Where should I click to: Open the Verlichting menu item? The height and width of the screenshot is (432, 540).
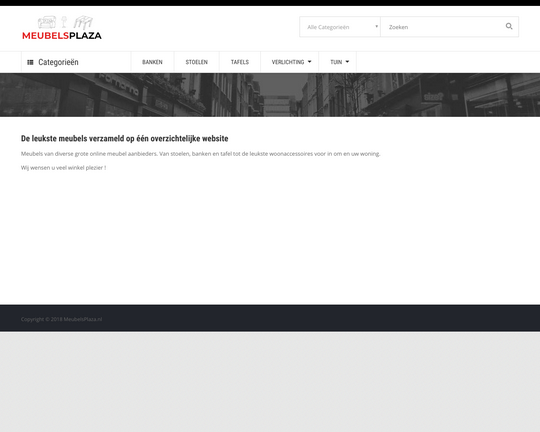coord(288,62)
